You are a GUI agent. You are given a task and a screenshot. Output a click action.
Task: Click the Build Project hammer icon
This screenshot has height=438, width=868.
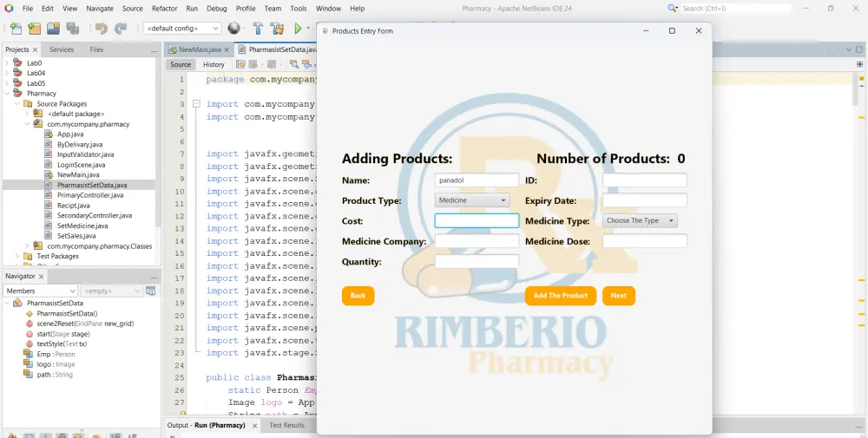pos(258,29)
